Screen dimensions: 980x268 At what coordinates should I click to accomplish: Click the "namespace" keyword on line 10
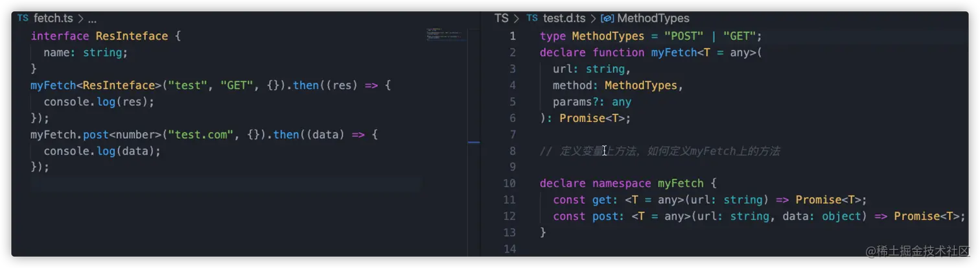coord(622,184)
